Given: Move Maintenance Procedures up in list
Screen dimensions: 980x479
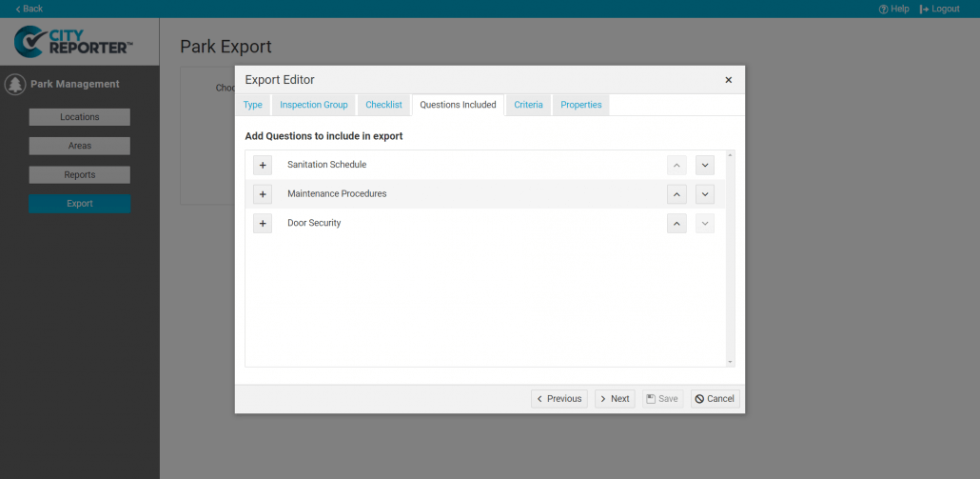Looking at the screenshot, I should pos(676,194).
